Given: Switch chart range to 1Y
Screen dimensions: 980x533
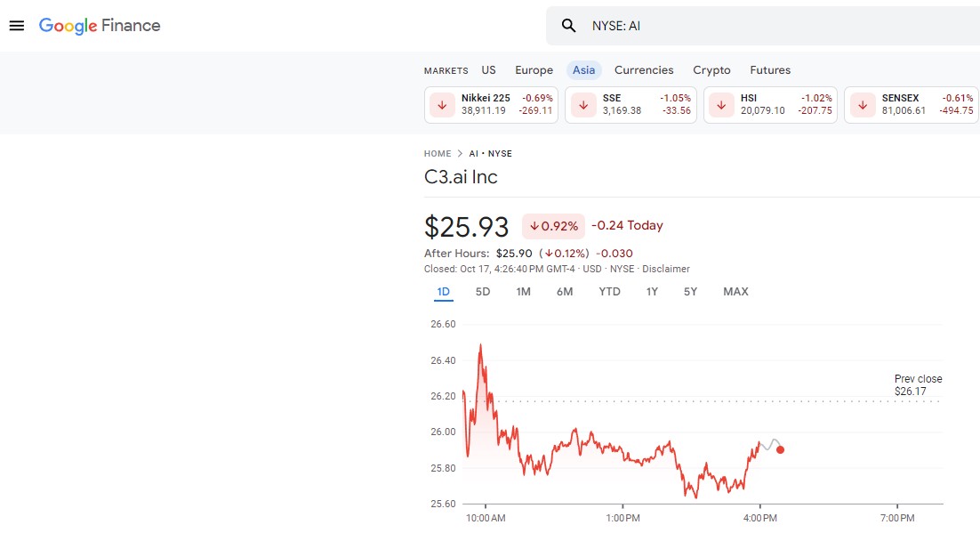Looking at the screenshot, I should (652, 292).
